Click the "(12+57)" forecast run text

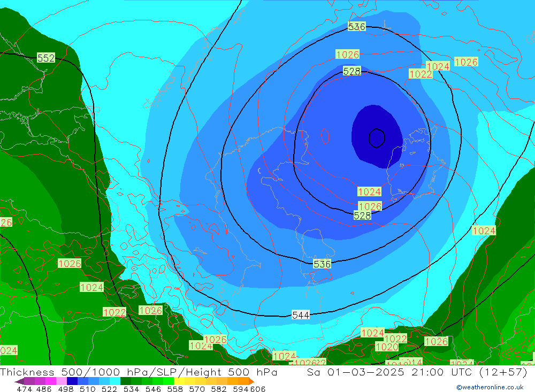pyautogui.click(x=503, y=372)
